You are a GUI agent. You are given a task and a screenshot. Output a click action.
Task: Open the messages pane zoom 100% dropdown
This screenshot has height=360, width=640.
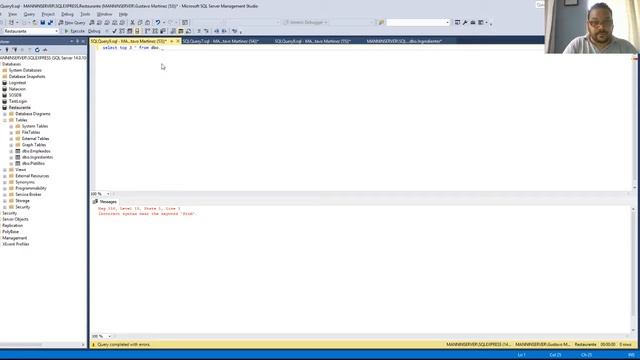point(109,336)
